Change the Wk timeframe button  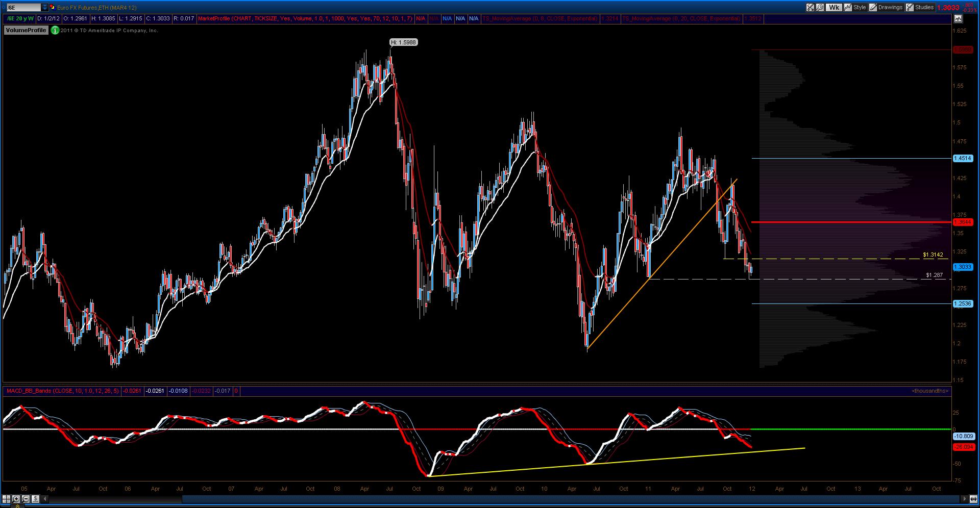834,7
